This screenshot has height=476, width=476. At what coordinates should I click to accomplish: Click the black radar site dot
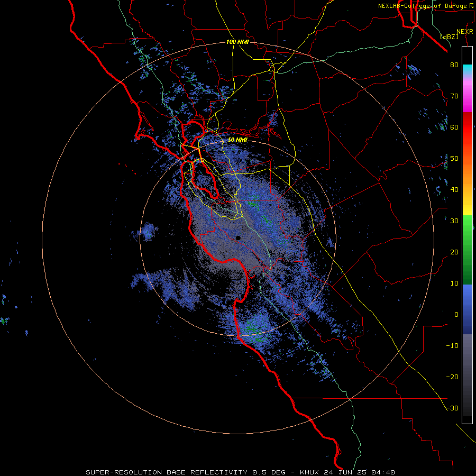[x=238, y=238]
